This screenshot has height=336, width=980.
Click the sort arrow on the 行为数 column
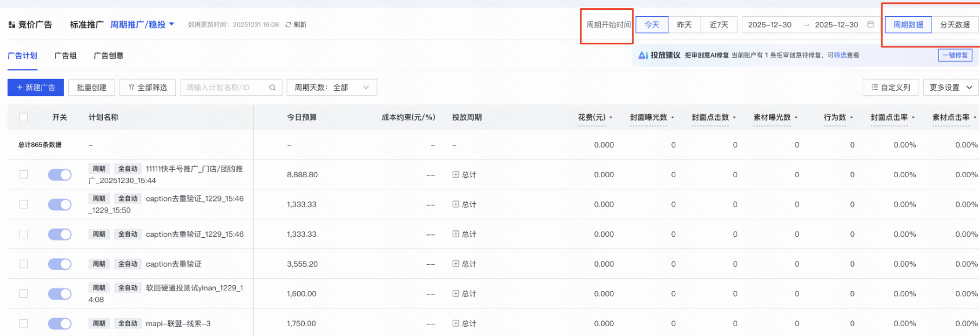(852, 118)
